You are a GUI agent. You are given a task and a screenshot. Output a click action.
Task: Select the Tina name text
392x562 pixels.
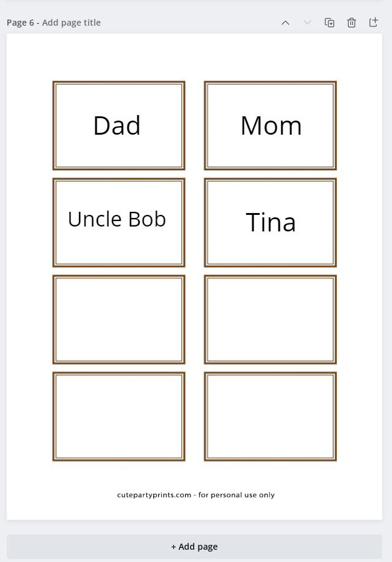(x=271, y=222)
